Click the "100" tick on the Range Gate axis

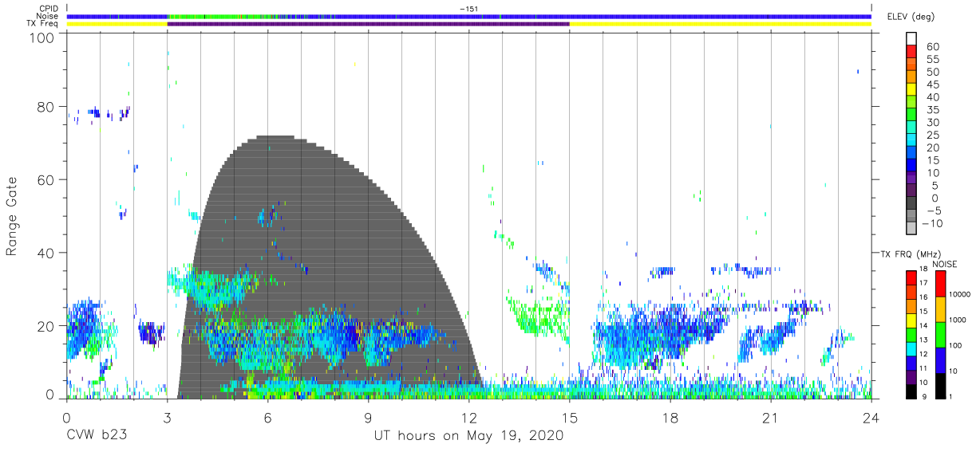pyautogui.click(x=41, y=37)
